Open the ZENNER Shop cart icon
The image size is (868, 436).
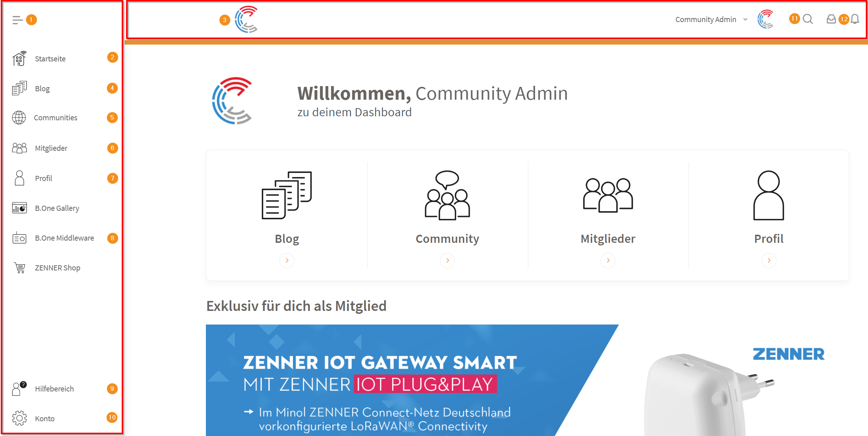19,268
